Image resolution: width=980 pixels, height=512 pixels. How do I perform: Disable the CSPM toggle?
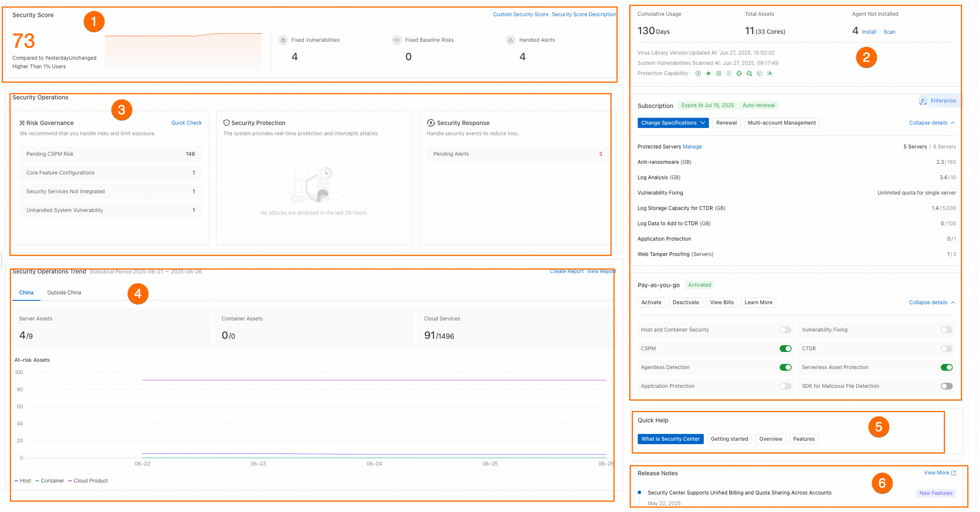point(785,349)
